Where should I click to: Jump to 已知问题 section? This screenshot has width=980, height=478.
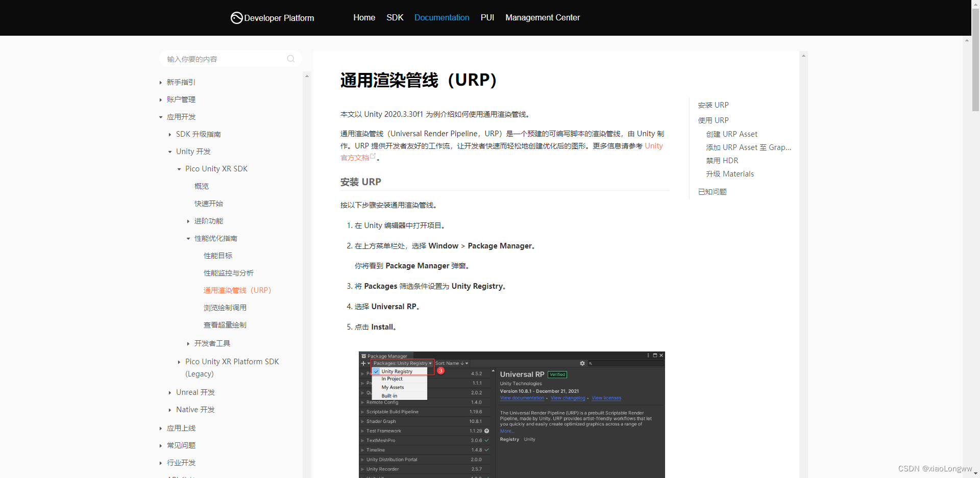712,192
